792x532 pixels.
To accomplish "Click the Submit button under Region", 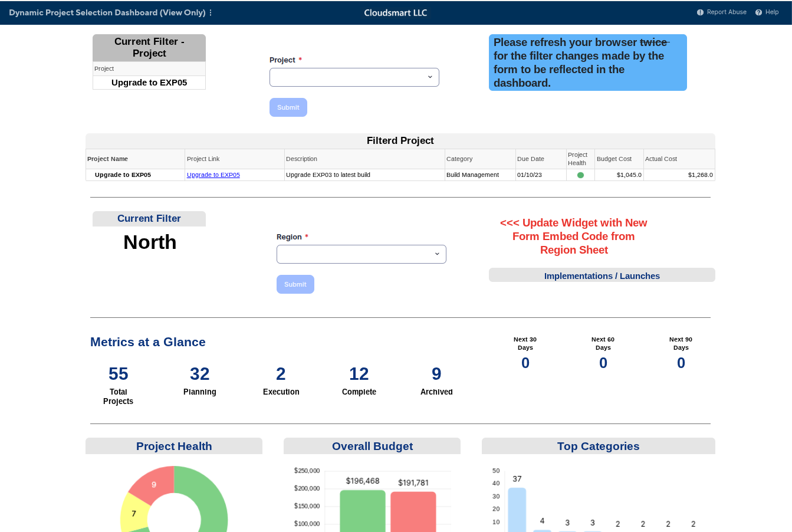I will [295, 284].
